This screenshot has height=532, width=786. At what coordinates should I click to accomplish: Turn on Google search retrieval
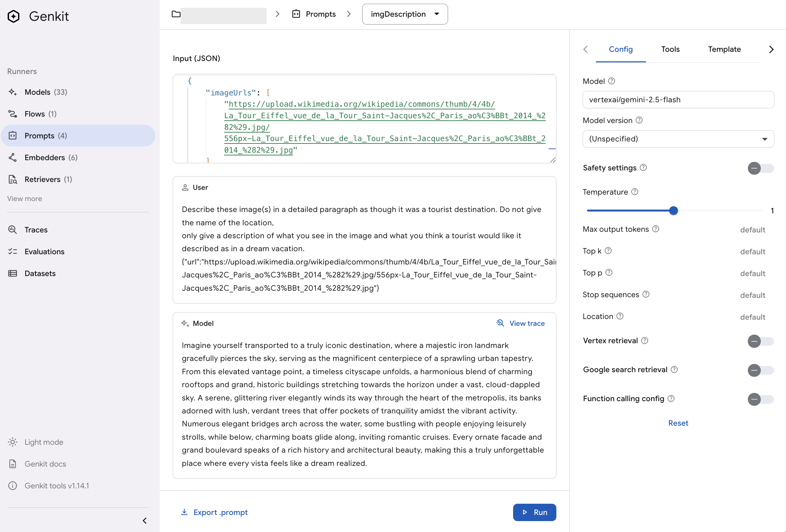click(760, 370)
